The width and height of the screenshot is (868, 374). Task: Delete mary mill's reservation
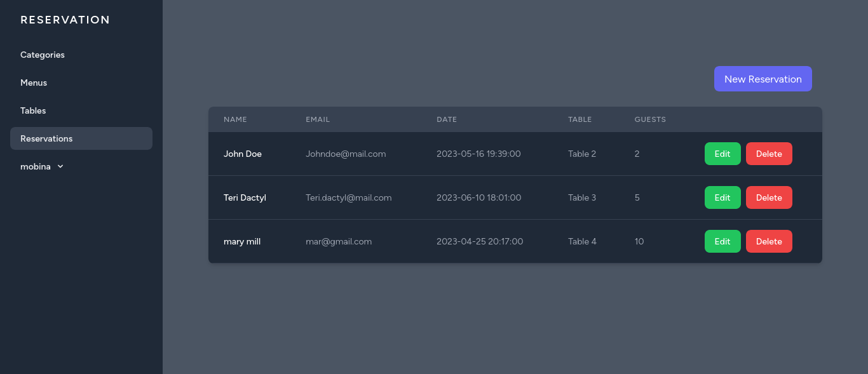[769, 241]
